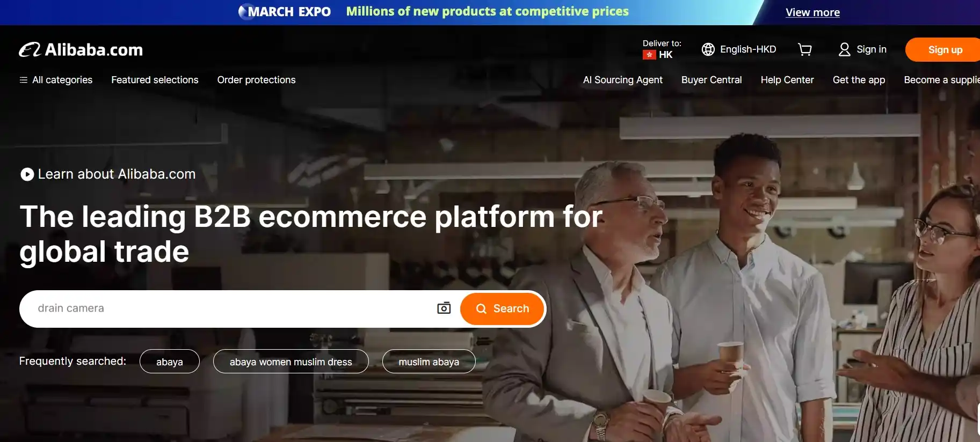
Task: Click the globe language icon
Action: pos(708,49)
